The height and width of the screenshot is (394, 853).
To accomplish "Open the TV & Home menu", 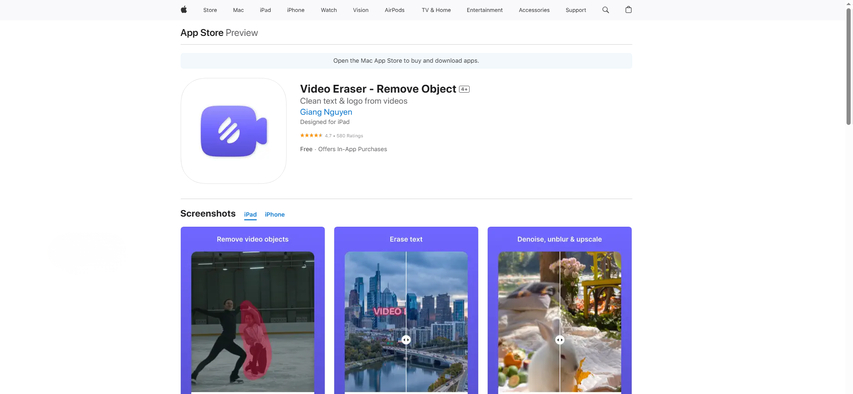I will tap(436, 10).
